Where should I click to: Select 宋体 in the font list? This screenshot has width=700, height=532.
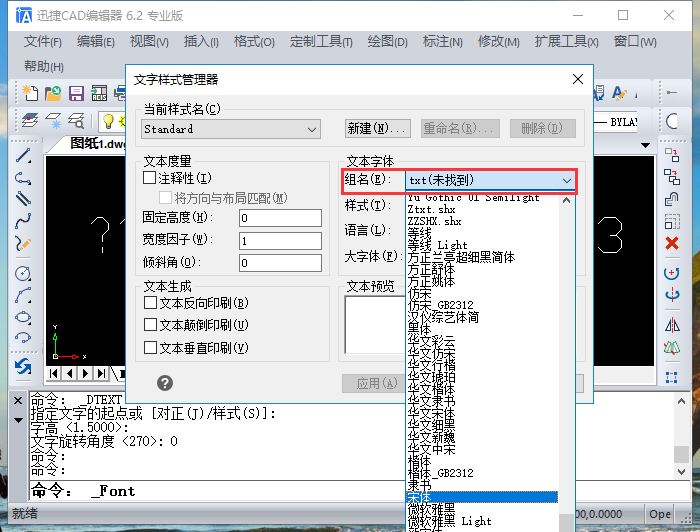click(x=482, y=497)
